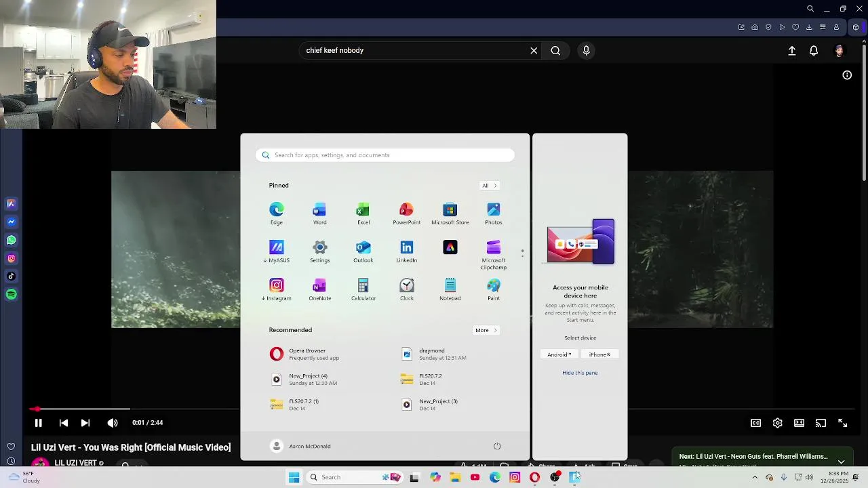Launch MyASUS from the Start menu
868x488 pixels.
[276, 251]
